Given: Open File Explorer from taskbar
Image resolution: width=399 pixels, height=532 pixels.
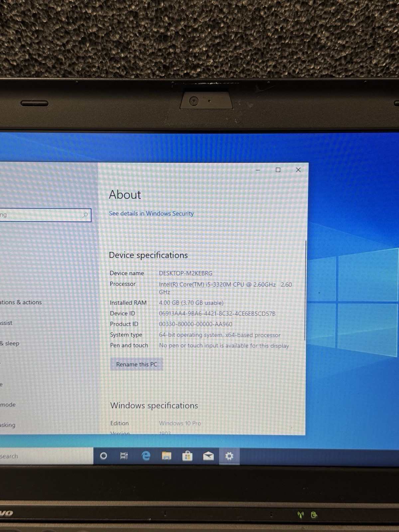Looking at the screenshot, I should coord(167,456).
